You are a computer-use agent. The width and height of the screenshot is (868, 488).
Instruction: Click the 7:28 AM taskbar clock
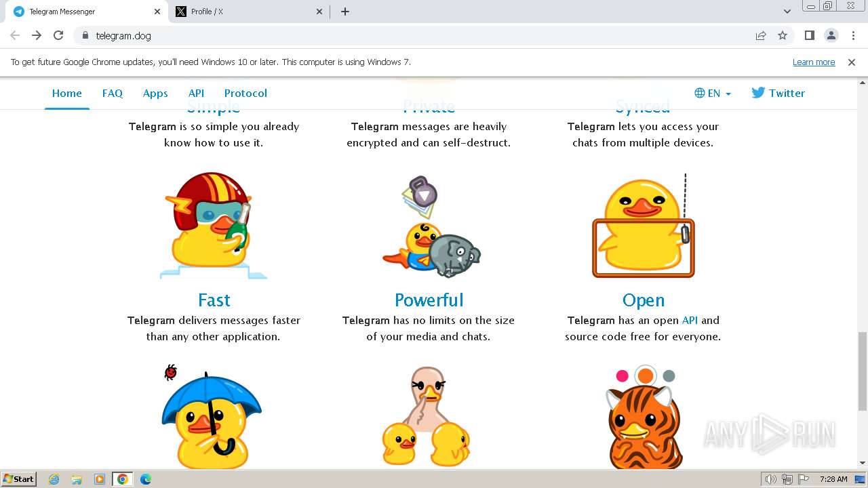(x=833, y=479)
